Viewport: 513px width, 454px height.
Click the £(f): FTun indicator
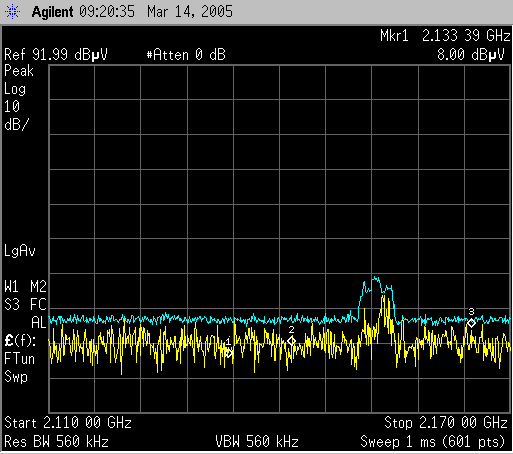tap(20, 350)
